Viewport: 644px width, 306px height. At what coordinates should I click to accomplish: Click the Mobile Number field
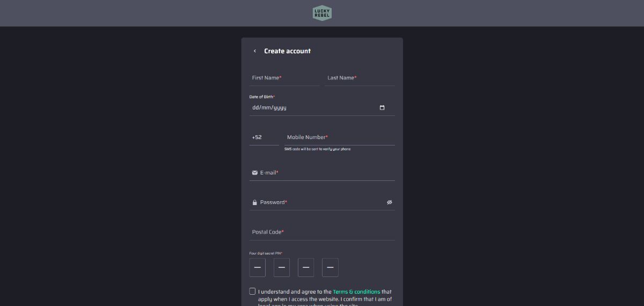[340, 137]
